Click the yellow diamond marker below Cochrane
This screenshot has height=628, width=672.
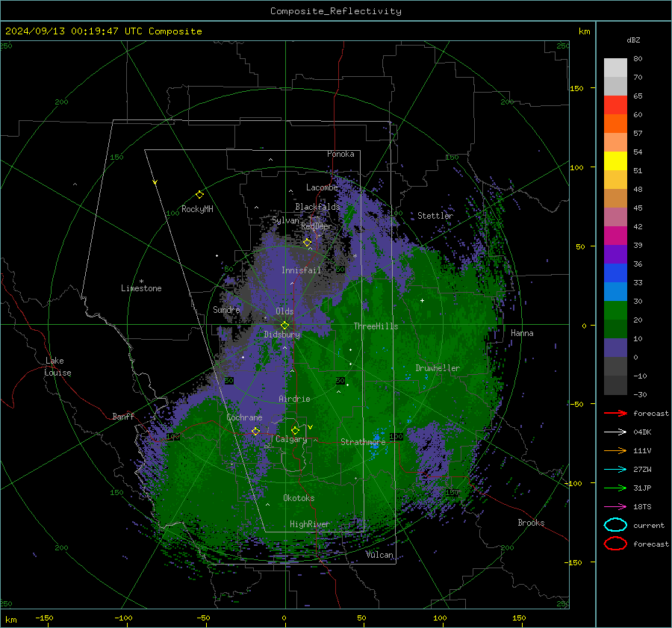[255, 431]
